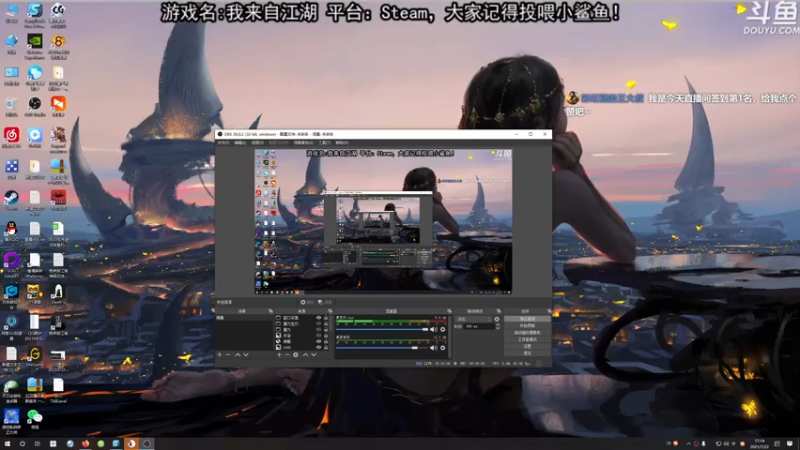
Task: Select the scene in Scenes list
Action: point(244,317)
